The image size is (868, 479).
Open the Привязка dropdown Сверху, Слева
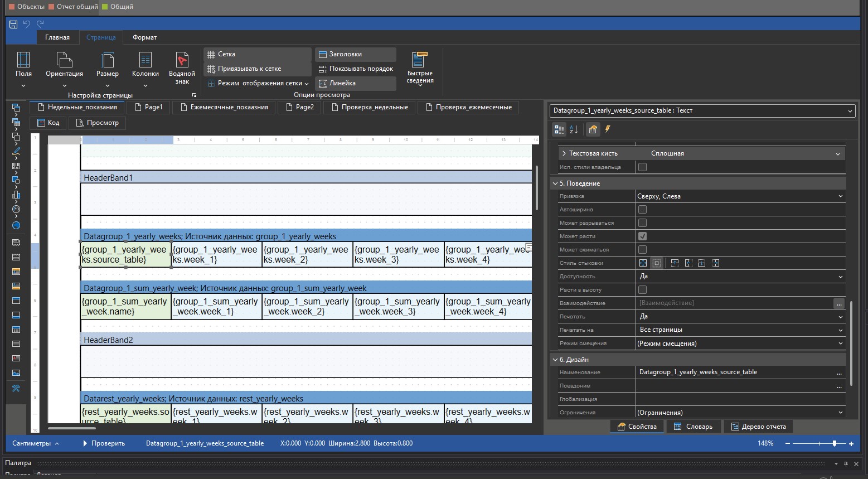click(x=740, y=196)
